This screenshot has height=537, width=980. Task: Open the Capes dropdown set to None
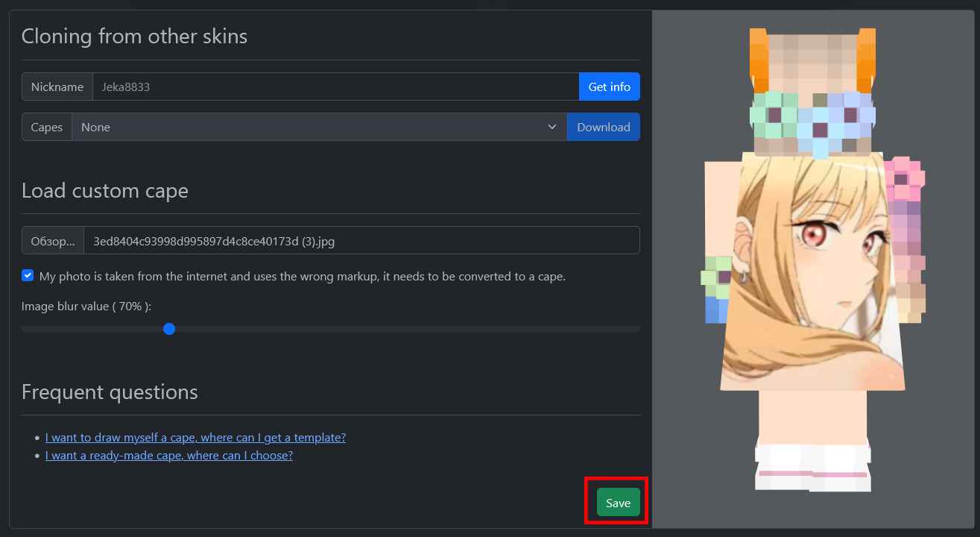pyautogui.click(x=319, y=127)
